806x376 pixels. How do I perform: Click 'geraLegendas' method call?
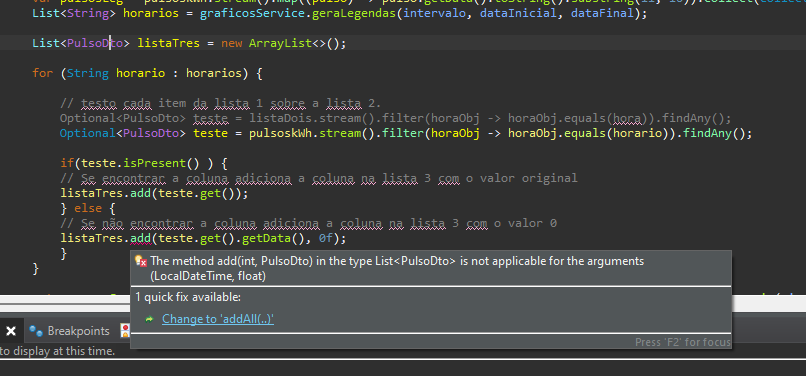[354, 13]
